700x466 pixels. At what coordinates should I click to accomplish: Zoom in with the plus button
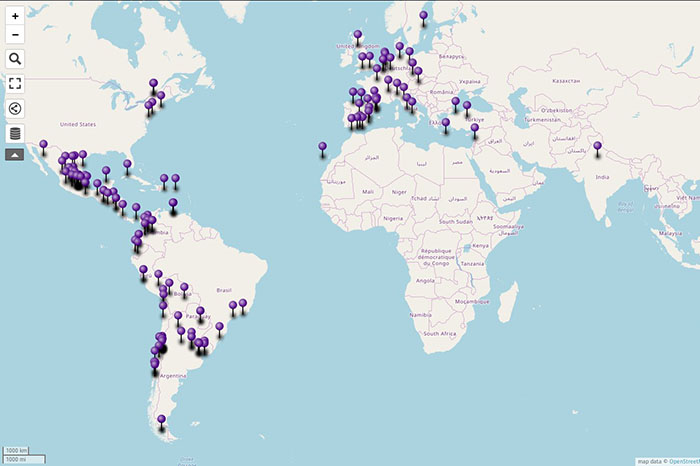click(15, 17)
